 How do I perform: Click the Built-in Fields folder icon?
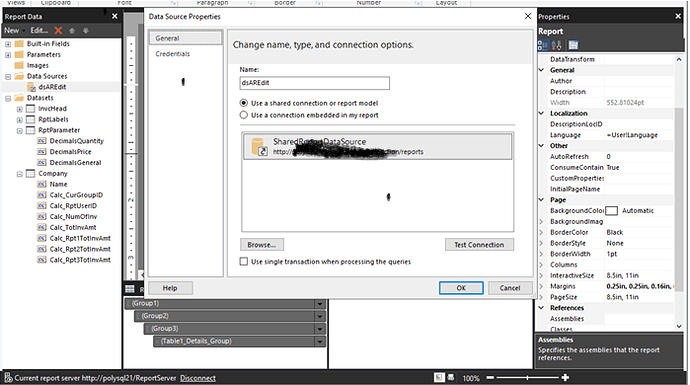click(x=19, y=44)
